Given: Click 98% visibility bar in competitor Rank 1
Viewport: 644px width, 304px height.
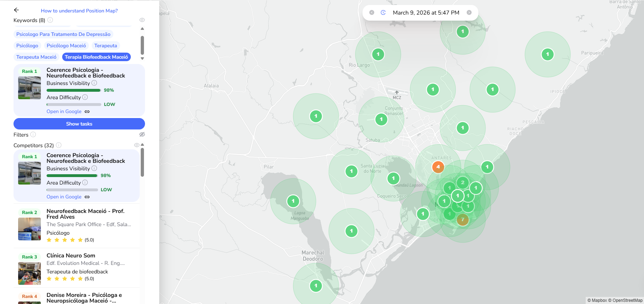Looking at the screenshot, I should (x=72, y=176).
